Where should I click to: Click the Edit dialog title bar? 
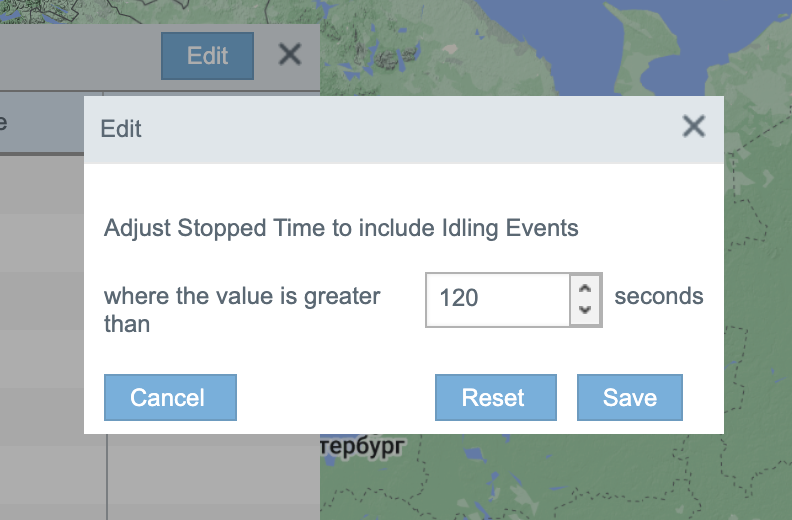click(380, 129)
